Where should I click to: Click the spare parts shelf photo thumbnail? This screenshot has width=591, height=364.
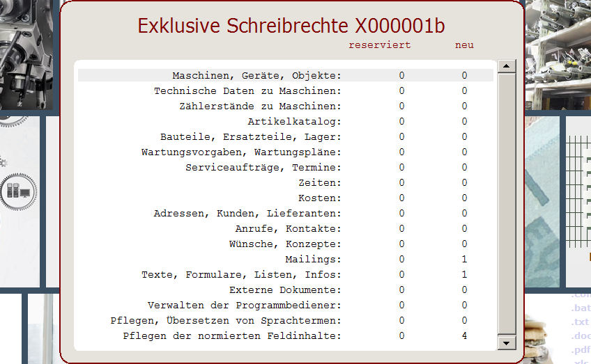click(558, 55)
